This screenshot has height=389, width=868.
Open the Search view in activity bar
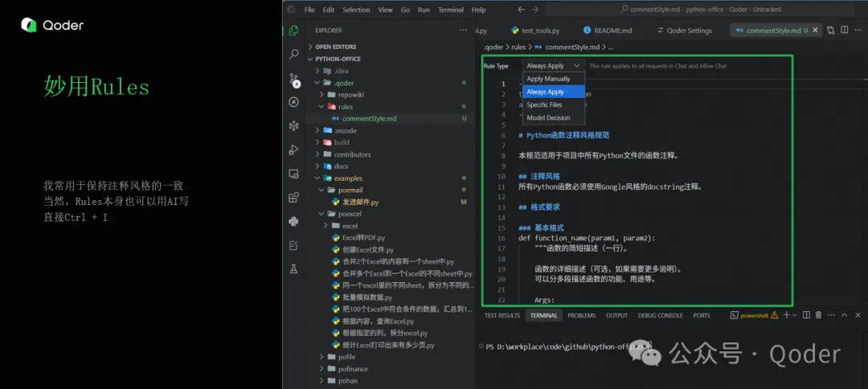tap(293, 54)
